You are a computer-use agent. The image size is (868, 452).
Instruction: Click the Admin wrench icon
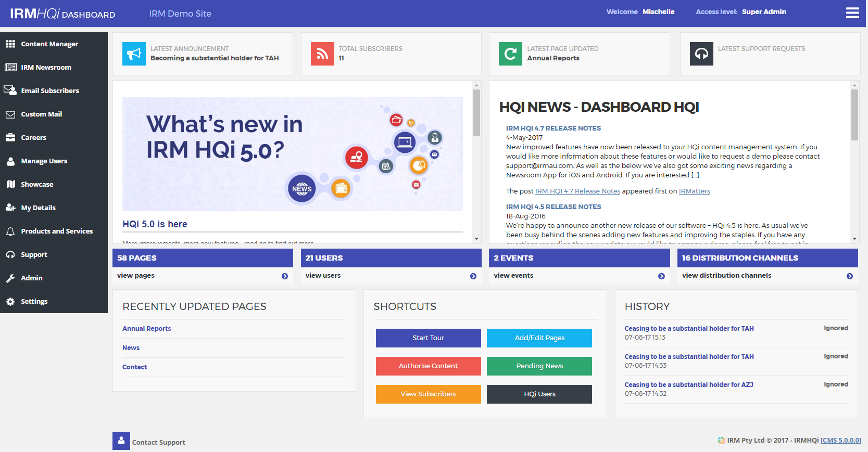point(10,278)
